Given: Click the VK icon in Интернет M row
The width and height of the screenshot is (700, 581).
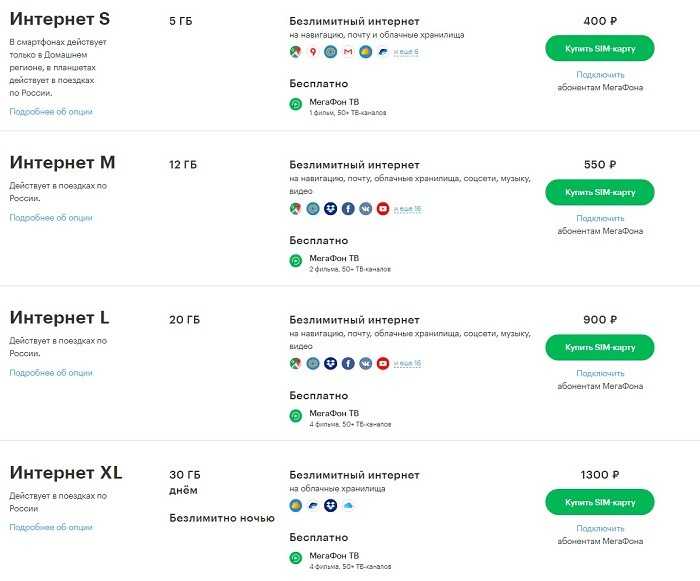Looking at the screenshot, I should coord(366,209).
